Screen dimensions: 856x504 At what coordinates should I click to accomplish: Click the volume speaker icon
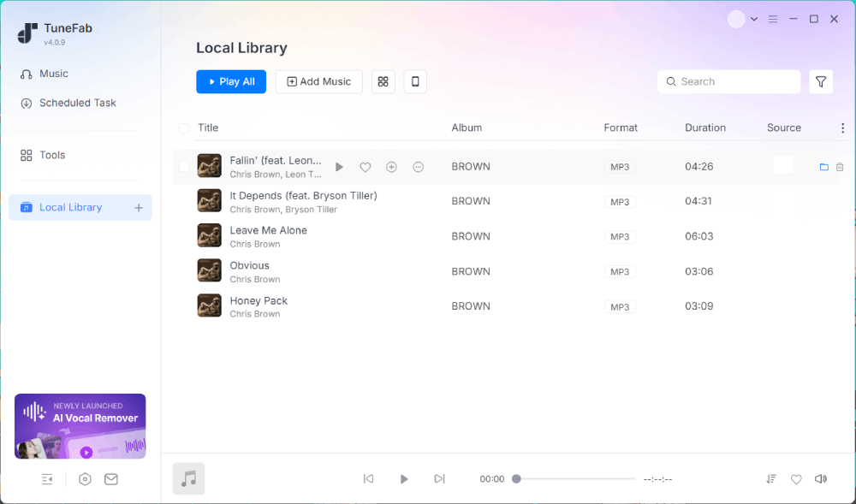(821, 479)
